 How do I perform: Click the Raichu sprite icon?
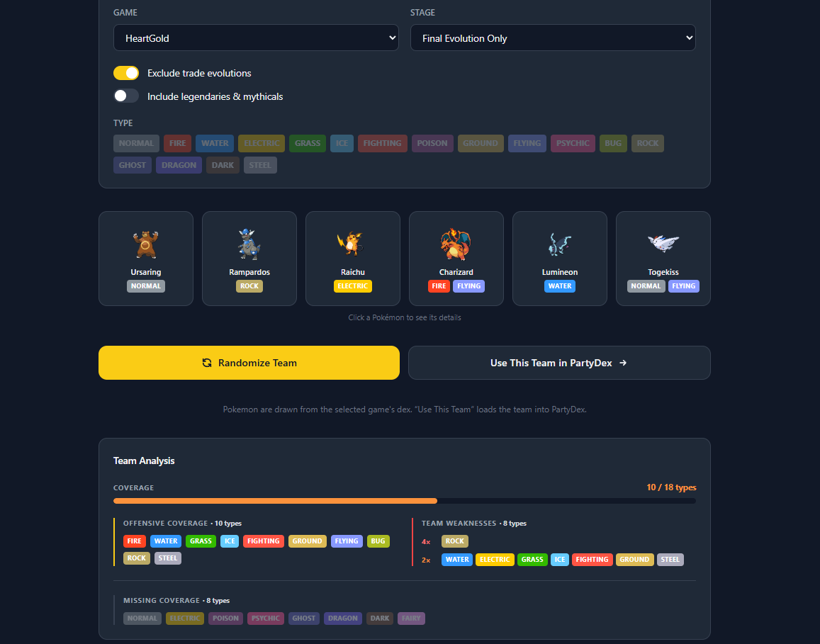(x=350, y=244)
